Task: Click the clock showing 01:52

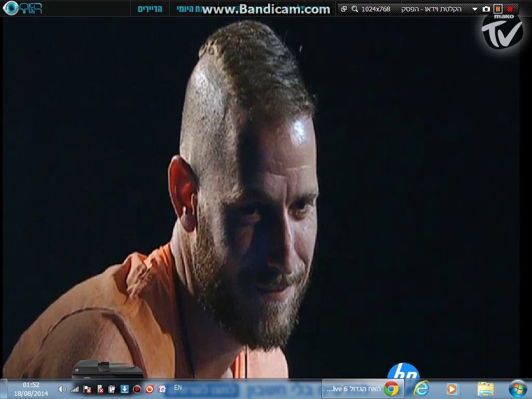Action: click(x=31, y=389)
